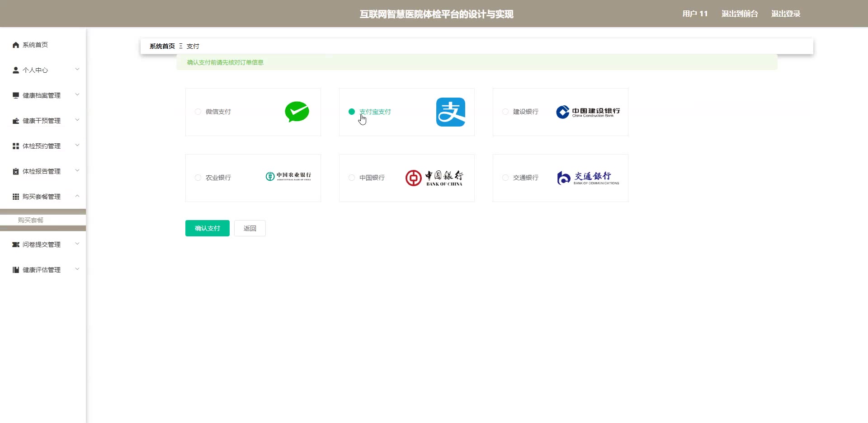Viewport: 868px width, 423px height.
Task: Click the Bank of China logo
Action: pyautogui.click(x=434, y=178)
